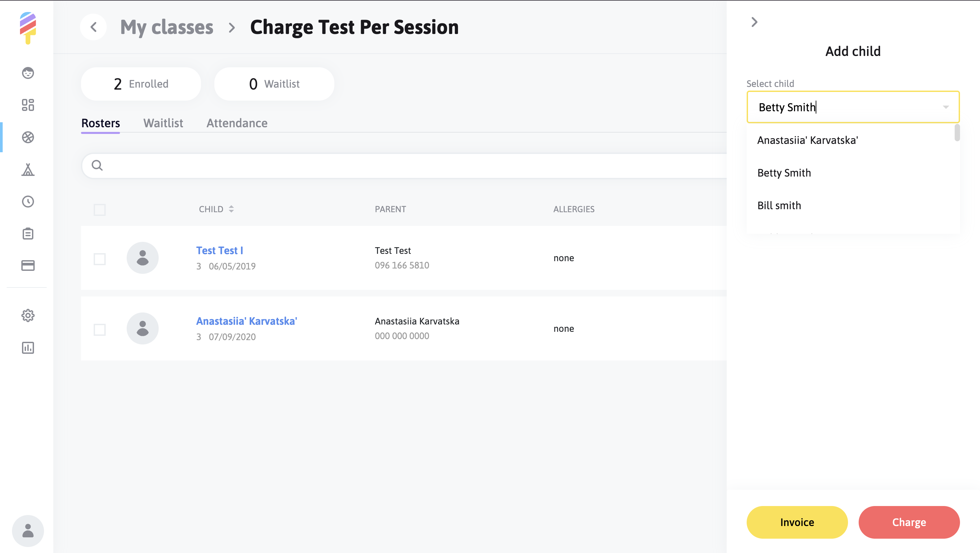Switch to the Attendance tab

pyautogui.click(x=237, y=123)
